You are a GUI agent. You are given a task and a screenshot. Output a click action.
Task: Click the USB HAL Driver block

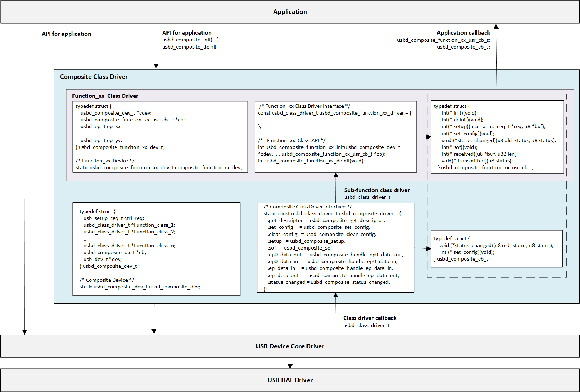290,380
